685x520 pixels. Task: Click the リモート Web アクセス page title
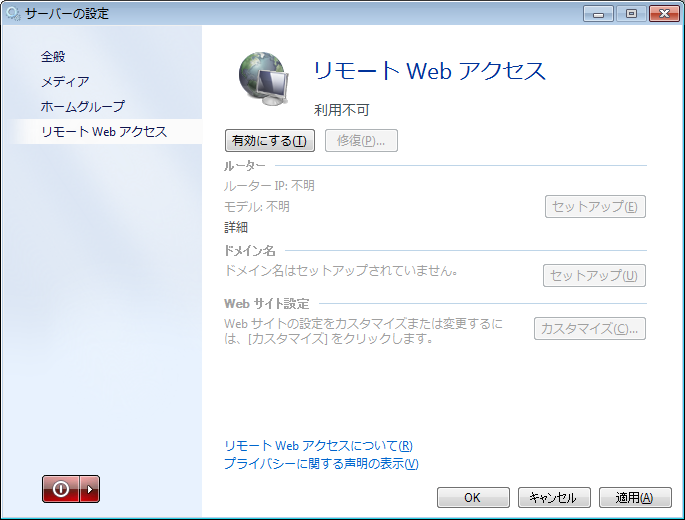click(429, 71)
